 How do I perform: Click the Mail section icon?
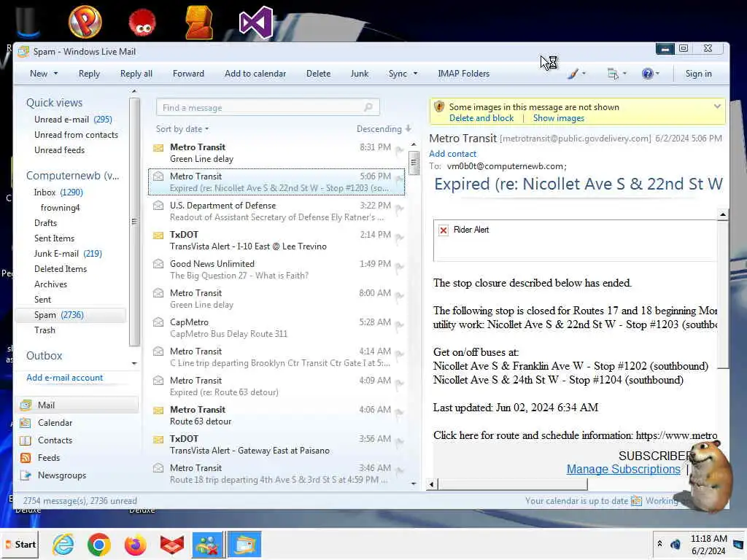point(26,405)
